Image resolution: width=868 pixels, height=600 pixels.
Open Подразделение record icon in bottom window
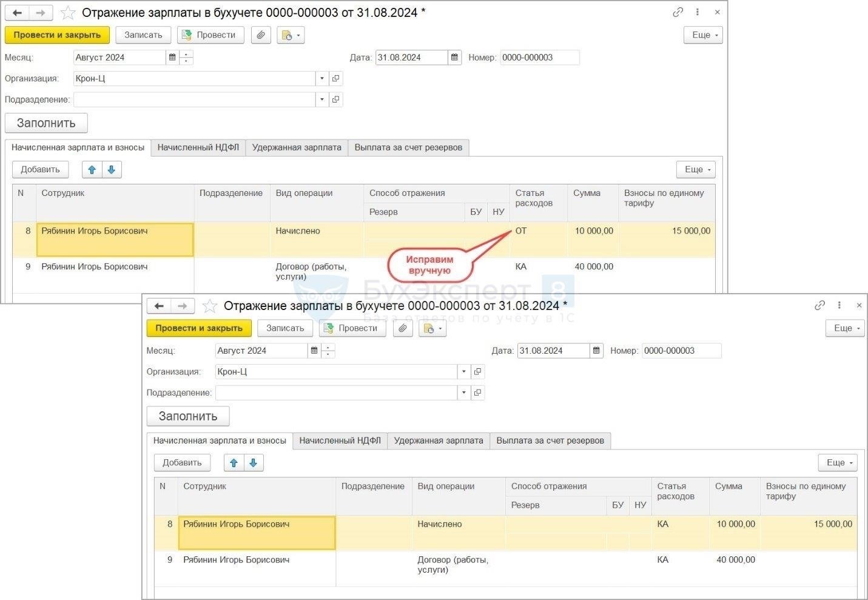pyautogui.click(x=478, y=393)
